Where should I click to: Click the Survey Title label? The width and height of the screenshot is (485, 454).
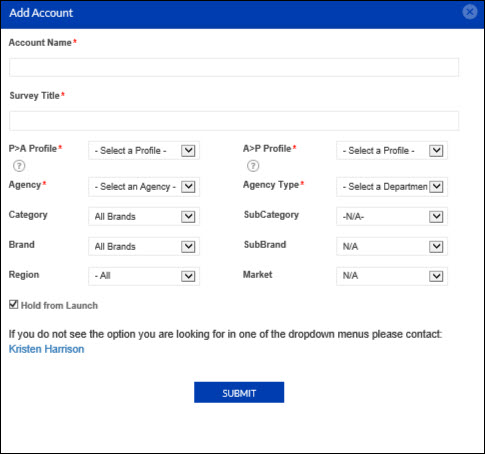click(x=34, y=96)
